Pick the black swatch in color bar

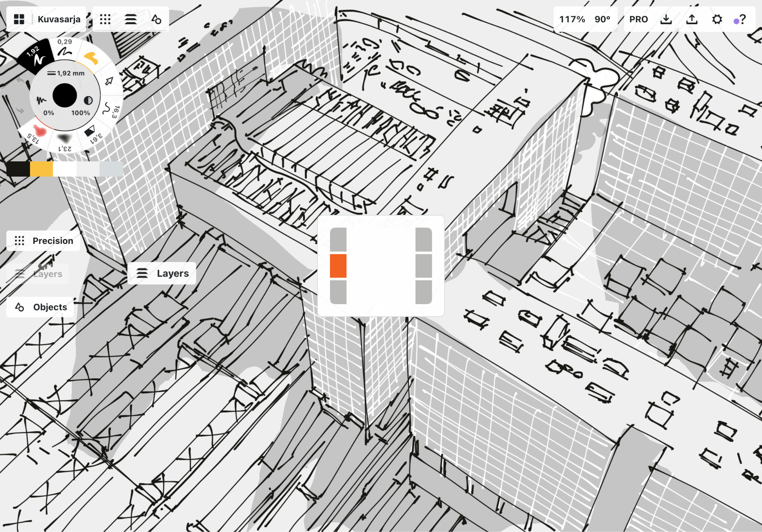point(18,169)
